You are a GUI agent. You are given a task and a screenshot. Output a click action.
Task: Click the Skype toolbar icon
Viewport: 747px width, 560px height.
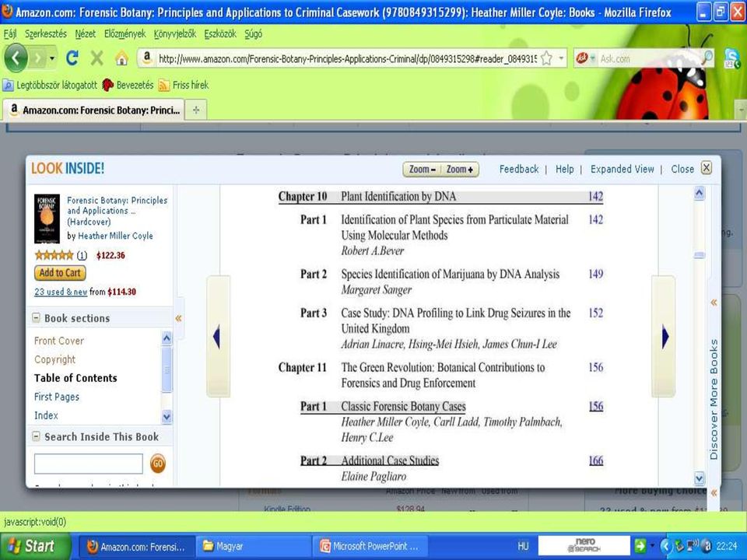(x=731, y=58)
